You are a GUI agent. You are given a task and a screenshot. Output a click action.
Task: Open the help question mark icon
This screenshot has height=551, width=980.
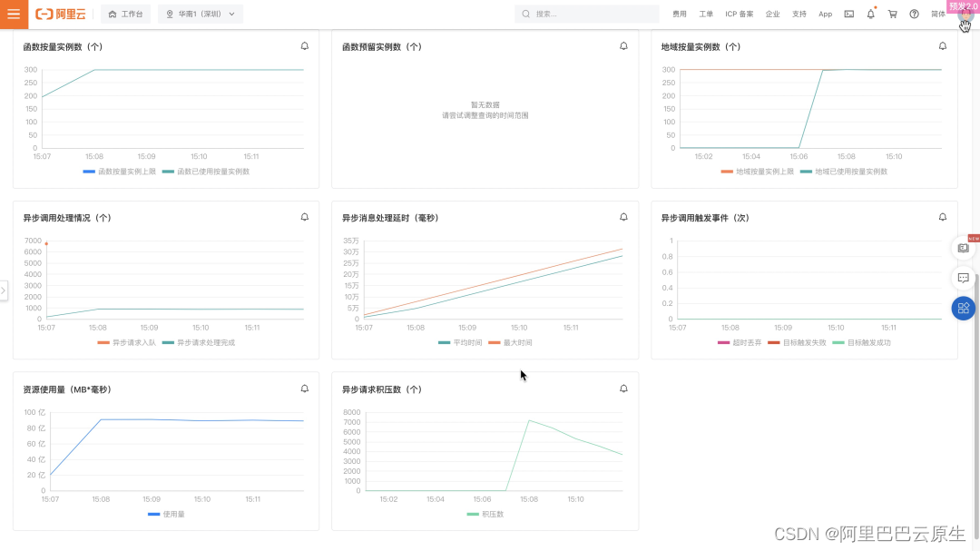click(x=915, y=14)
